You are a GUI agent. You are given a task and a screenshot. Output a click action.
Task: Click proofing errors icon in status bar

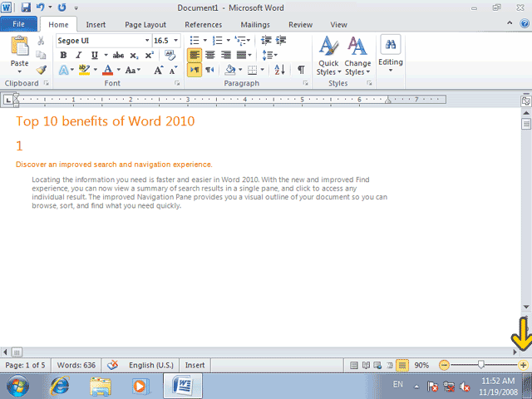[x=113, y=365]
